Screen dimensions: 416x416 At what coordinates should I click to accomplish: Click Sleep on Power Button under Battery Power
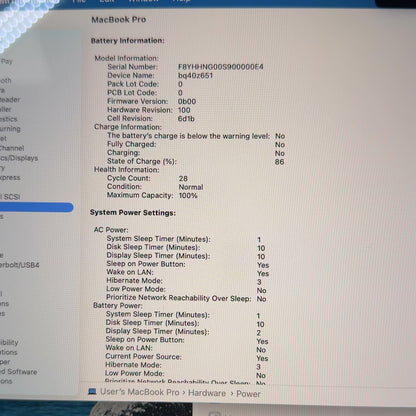(145, 340)
